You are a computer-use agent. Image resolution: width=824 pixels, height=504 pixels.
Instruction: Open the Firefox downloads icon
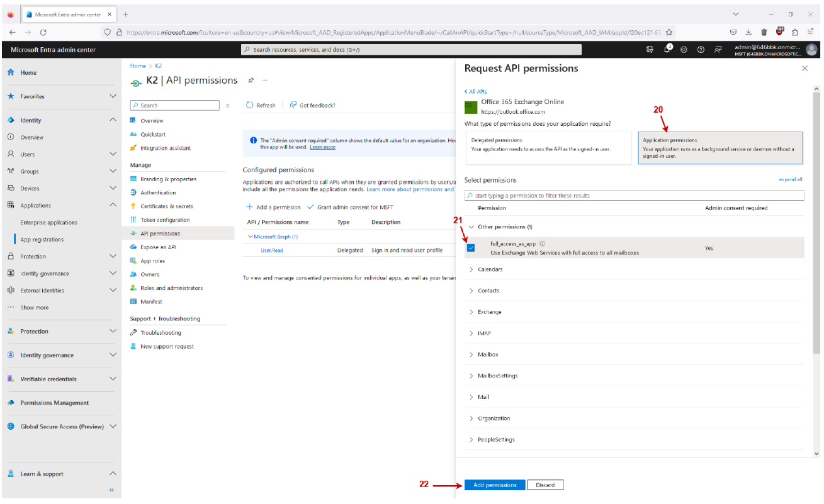748,32
